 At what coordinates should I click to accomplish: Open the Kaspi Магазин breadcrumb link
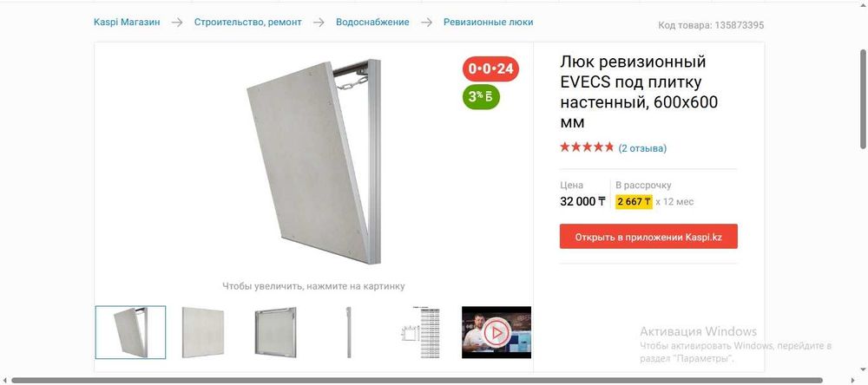coord(127,23)
